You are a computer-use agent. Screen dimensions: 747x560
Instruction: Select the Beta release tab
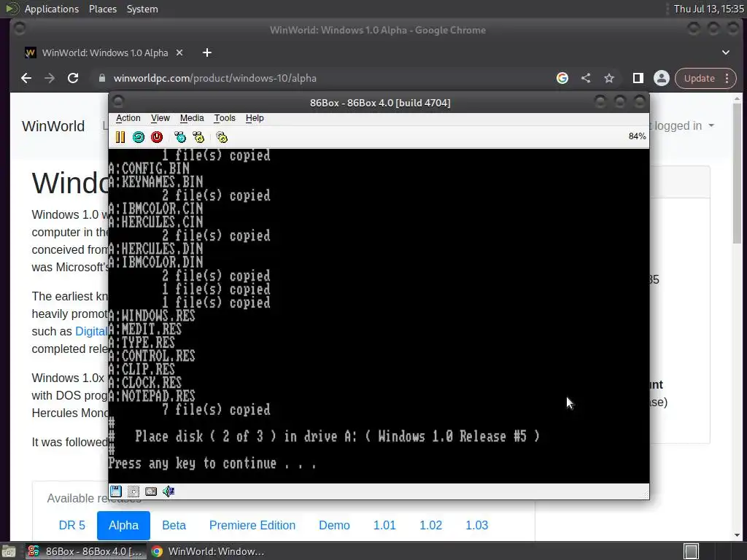[174, 525]
